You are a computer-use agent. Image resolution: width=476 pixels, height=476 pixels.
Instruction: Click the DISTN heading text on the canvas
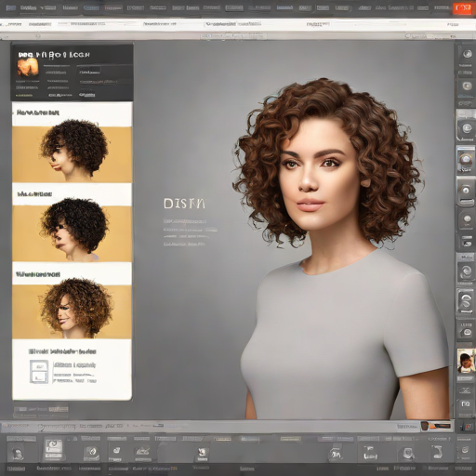pyautogui.click(x=184, y=204)
